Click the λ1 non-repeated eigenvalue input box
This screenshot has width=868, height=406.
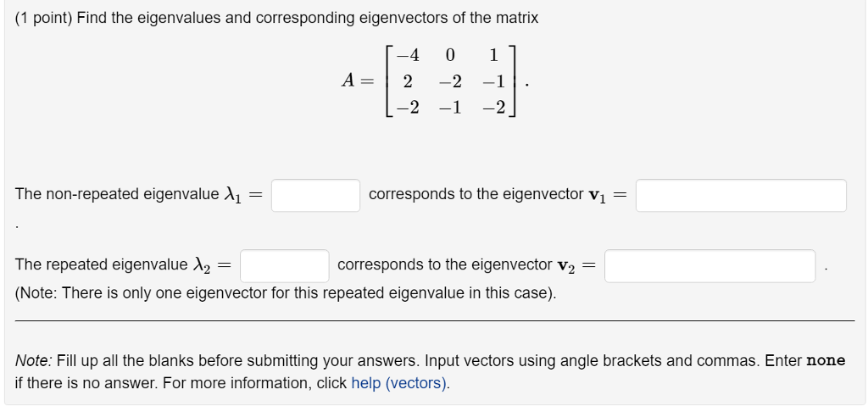pyautogui.click(x=315, y=195)
